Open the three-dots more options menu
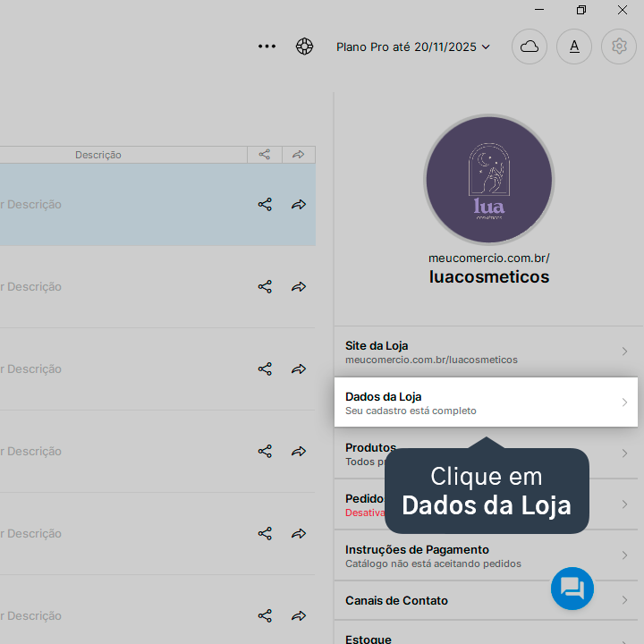The image size is (644, 644). 267,47
